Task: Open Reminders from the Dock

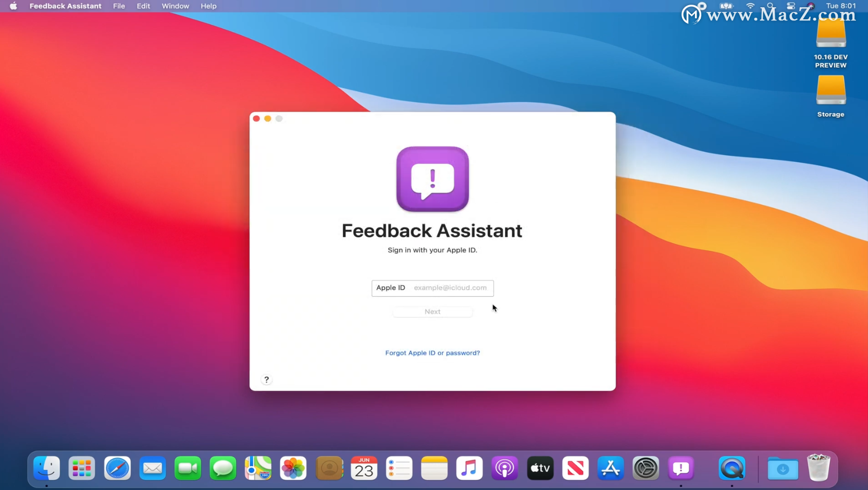Action: pos(399,468)
